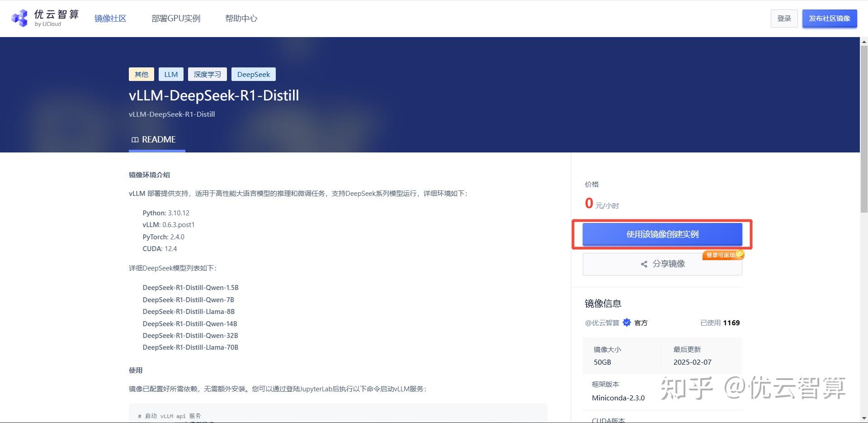The height and width of the screenshot is (423, 868).
Task: Click the 分享镜像 button
Action: click(x=662, y=264)
